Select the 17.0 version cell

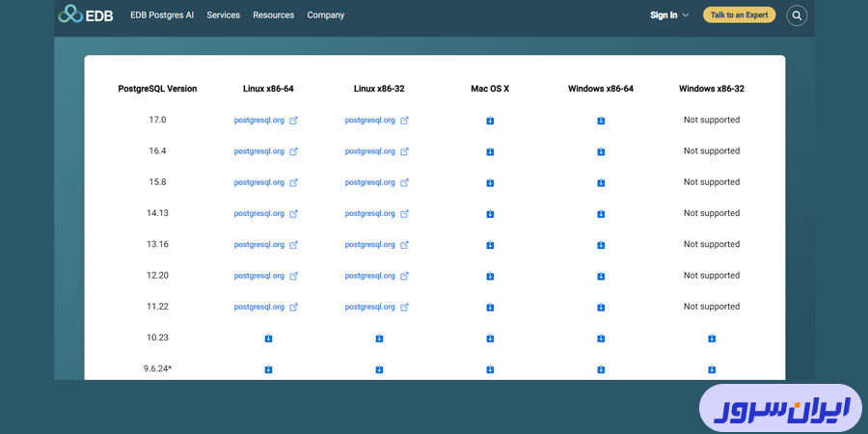click(158, 120)
